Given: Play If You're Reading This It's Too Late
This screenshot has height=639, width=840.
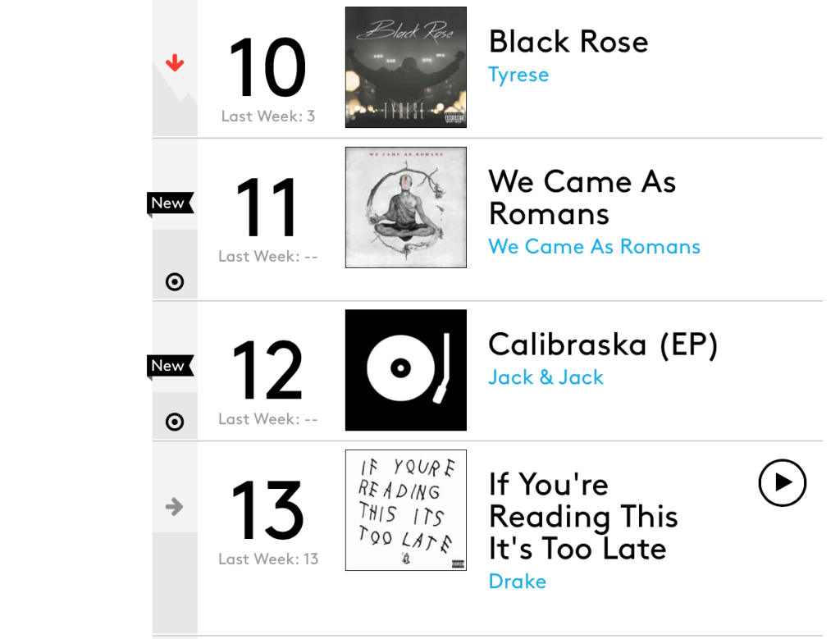Looking at the screenshot, I should 782,482.
